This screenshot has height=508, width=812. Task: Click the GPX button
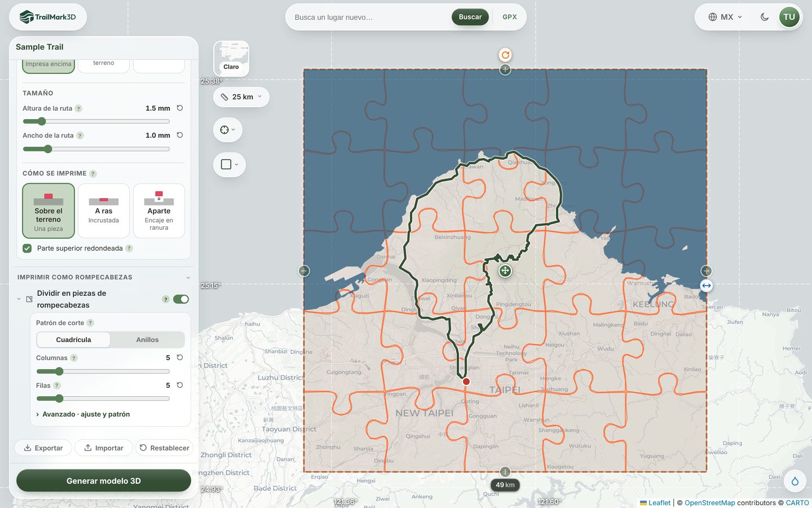coord(510,17)
